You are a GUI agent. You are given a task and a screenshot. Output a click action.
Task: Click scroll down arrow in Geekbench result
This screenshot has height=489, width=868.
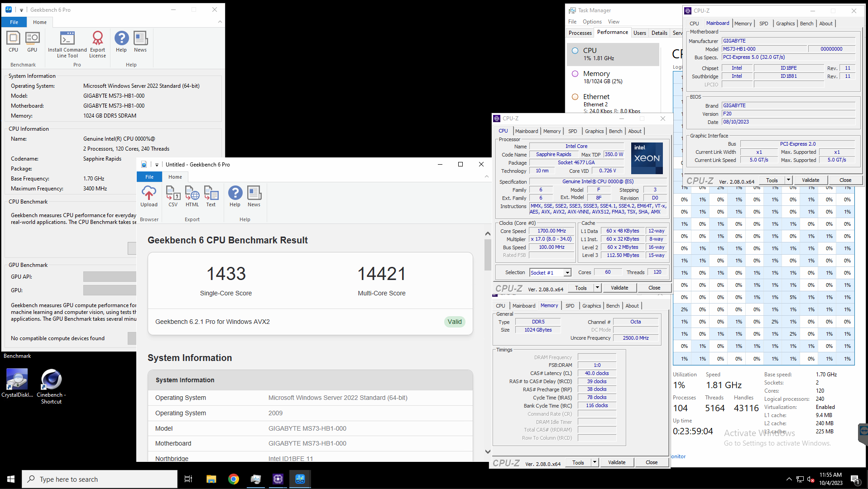(488, 451)
